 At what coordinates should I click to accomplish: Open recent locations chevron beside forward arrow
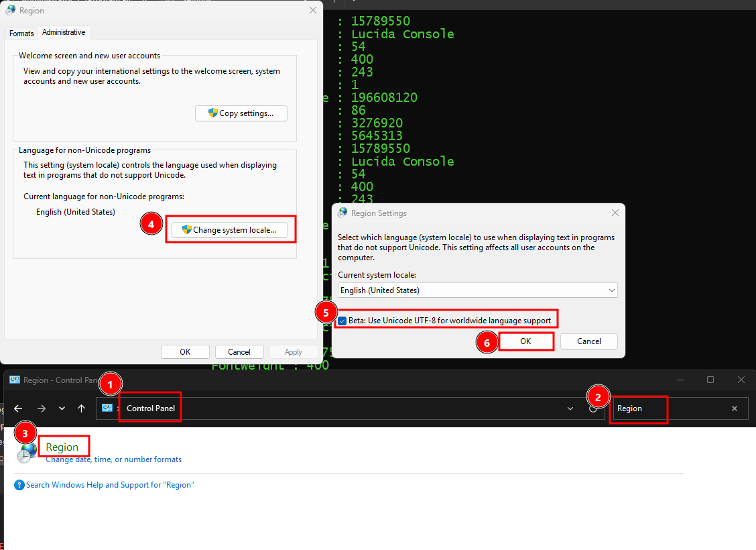tap(62, 408)
